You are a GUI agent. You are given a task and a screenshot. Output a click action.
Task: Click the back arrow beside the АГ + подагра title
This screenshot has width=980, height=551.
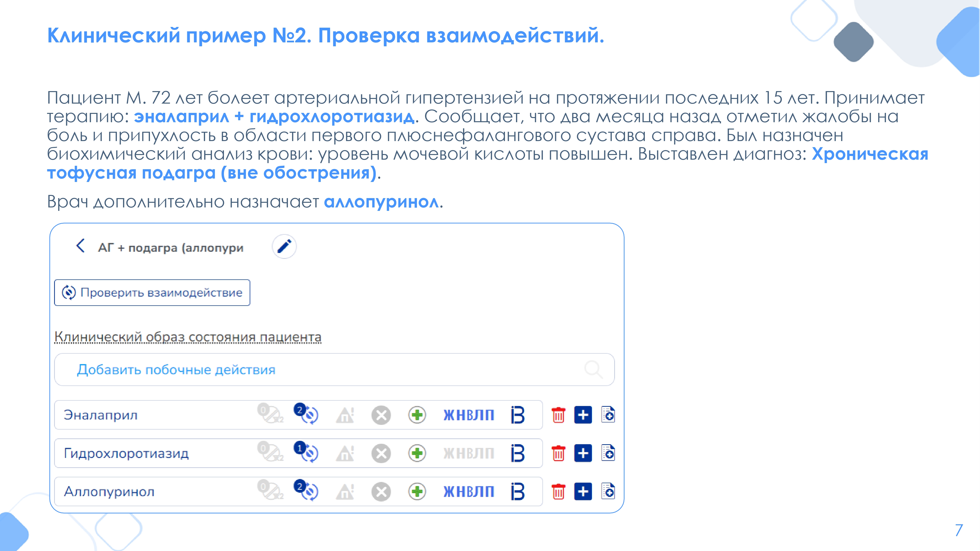[x=80, y=246]
